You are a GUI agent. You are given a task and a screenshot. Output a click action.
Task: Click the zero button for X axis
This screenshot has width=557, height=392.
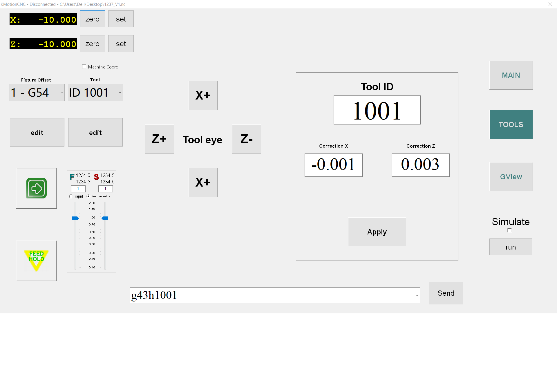[x=92, y=19]
